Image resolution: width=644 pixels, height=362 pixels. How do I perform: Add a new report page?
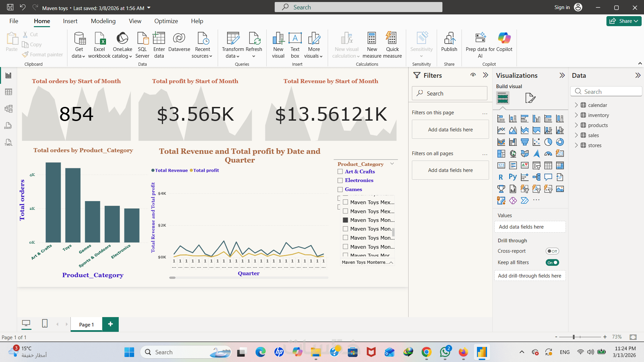tap(110, 324)
